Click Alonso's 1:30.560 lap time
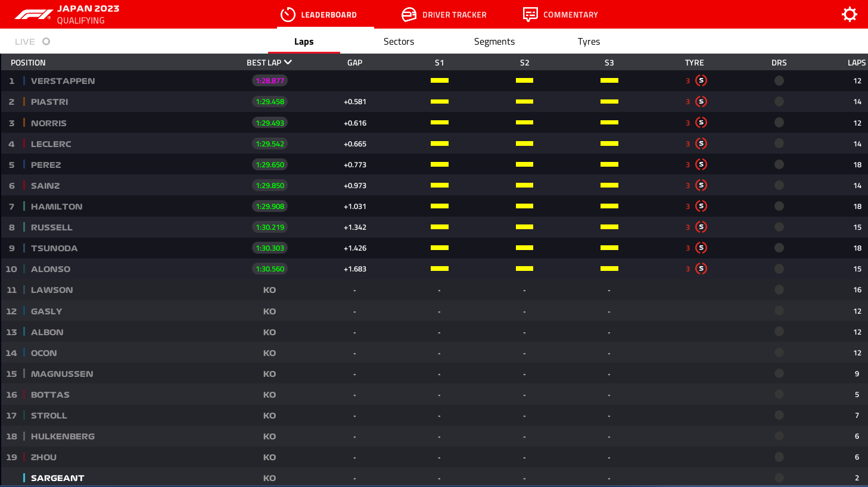 [x=270, y=269]
